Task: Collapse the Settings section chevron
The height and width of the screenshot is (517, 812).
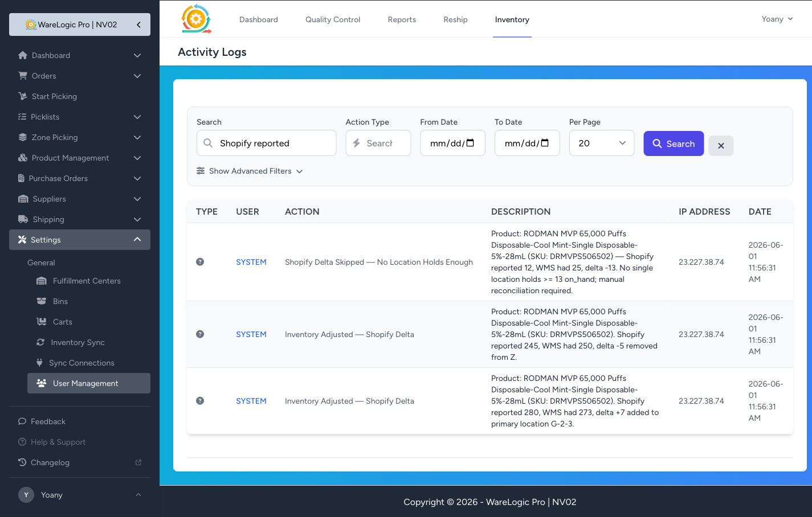Action: click(x=137, y=240)
